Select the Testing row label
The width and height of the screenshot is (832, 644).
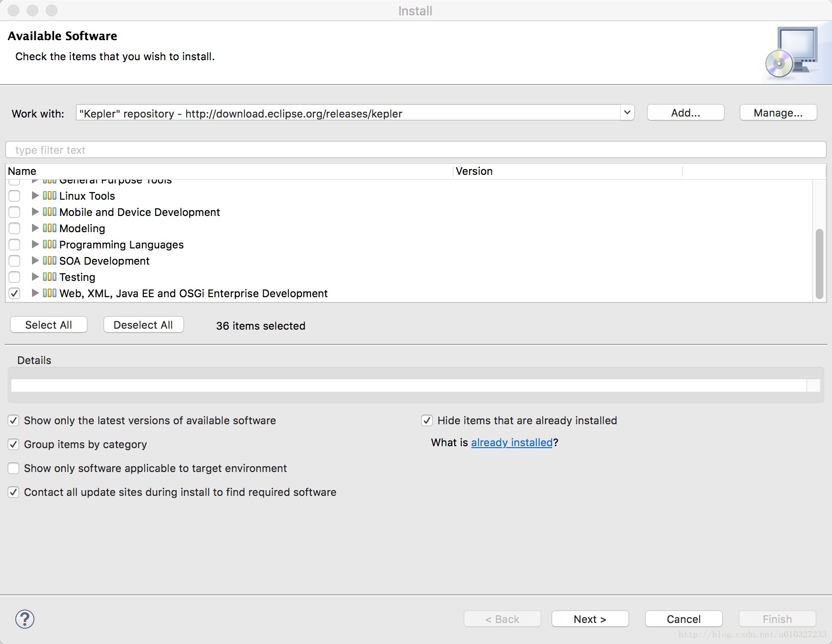(x=77, y=277)
